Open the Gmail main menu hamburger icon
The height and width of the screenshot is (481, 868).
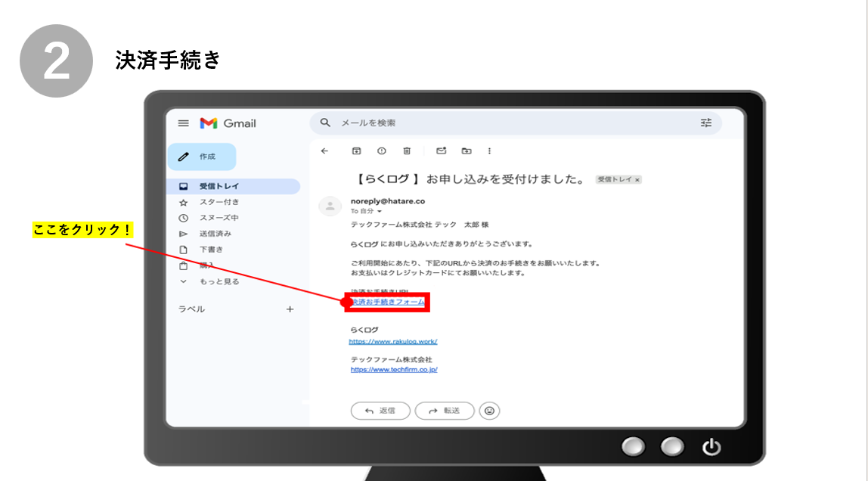(183, 123)
